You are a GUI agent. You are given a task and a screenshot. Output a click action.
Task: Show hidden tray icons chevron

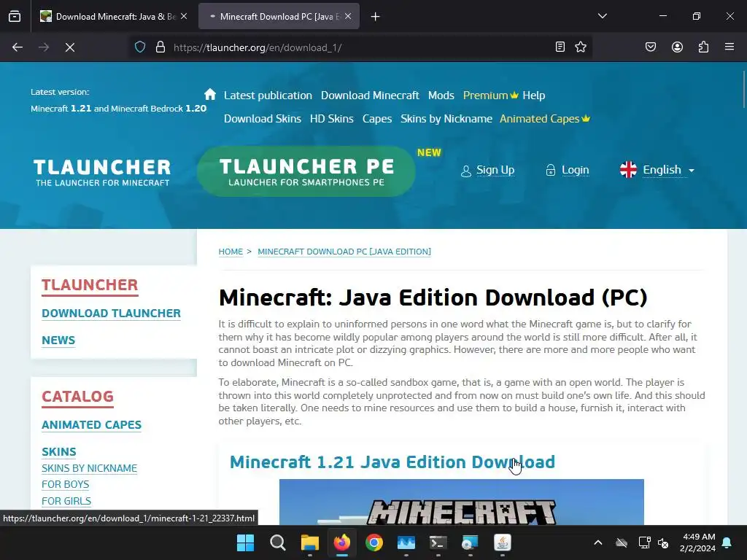pos(598,542)
